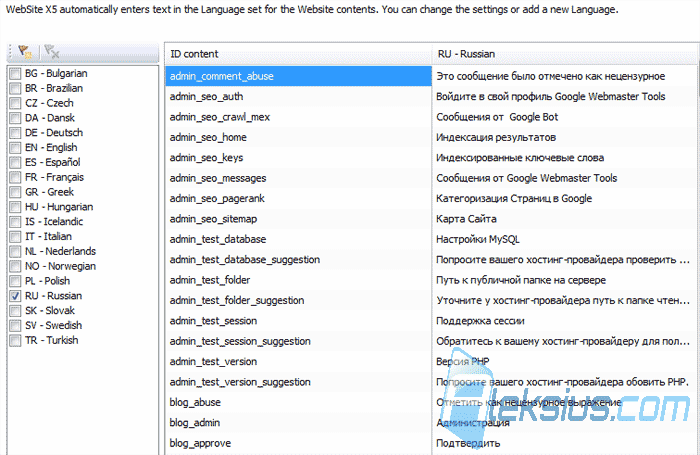Uncheck the RU - Russian checkbox

(15, 296)
